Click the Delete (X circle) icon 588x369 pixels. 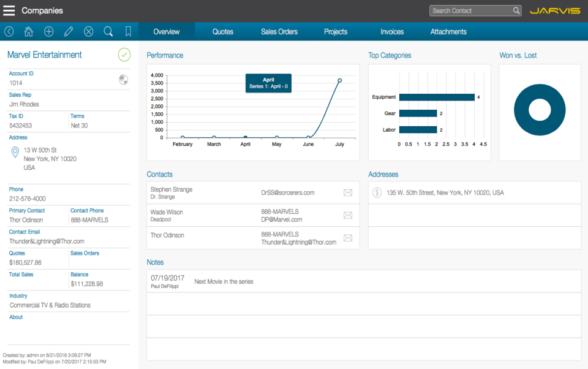(x=88, y=31)
